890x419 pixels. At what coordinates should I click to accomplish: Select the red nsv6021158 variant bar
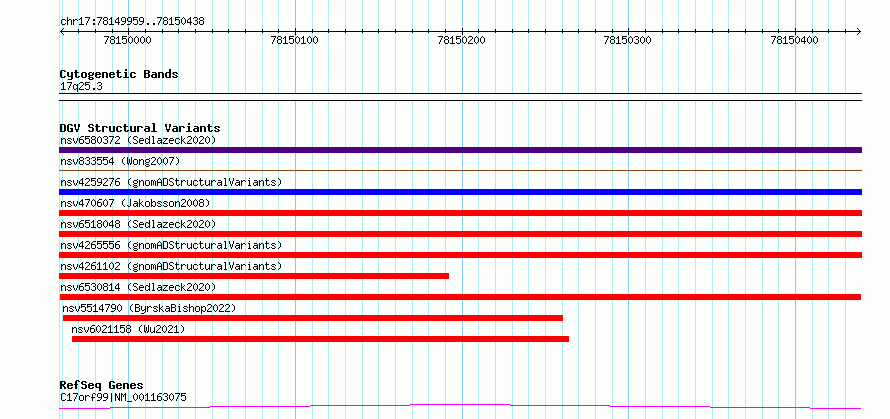pyautogui.click(x=320, y=339)
